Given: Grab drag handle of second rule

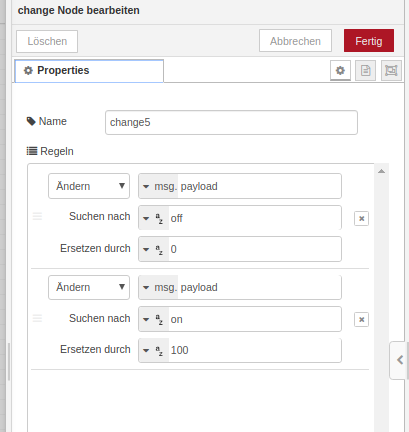Looking at the screenshot, I should click(x=37, y=318).
